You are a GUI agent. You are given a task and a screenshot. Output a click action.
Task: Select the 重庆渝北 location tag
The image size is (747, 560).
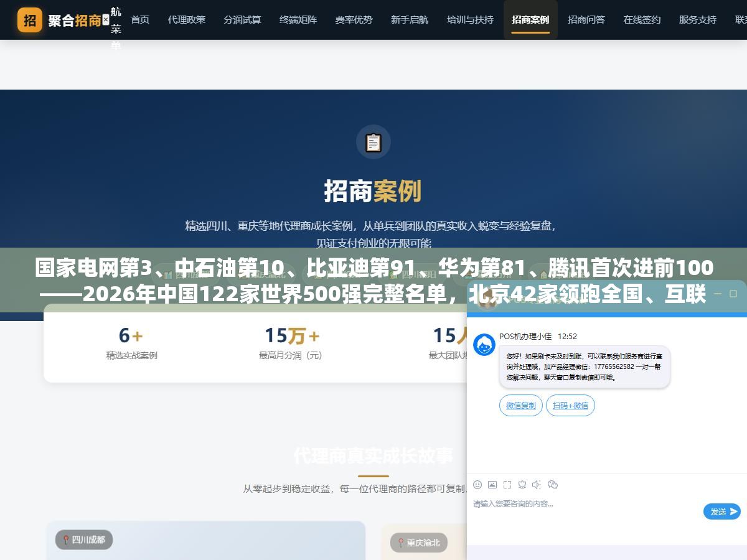(x=419, y=543)
